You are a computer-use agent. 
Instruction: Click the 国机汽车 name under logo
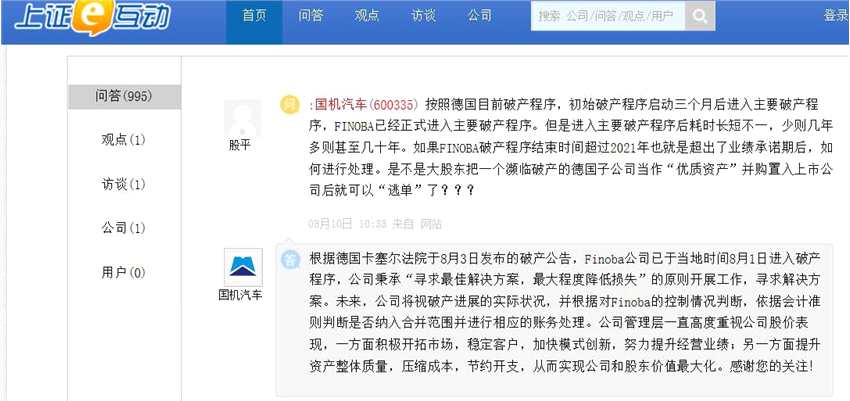[x=240, y=296]
